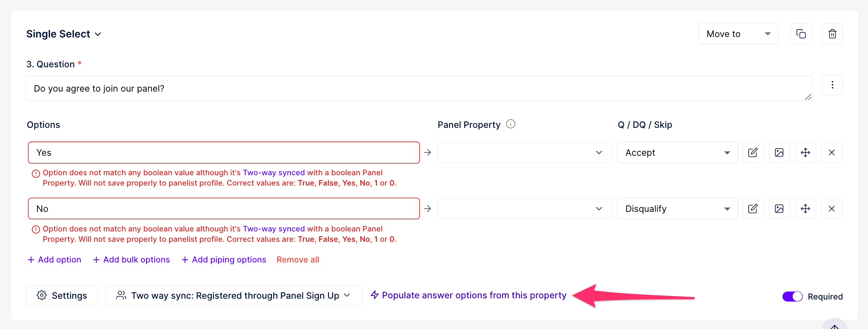Viewport: 868px width, 329px height.
Task: Open the three-dot menu beside the question
Action: (x=832, y=85)
